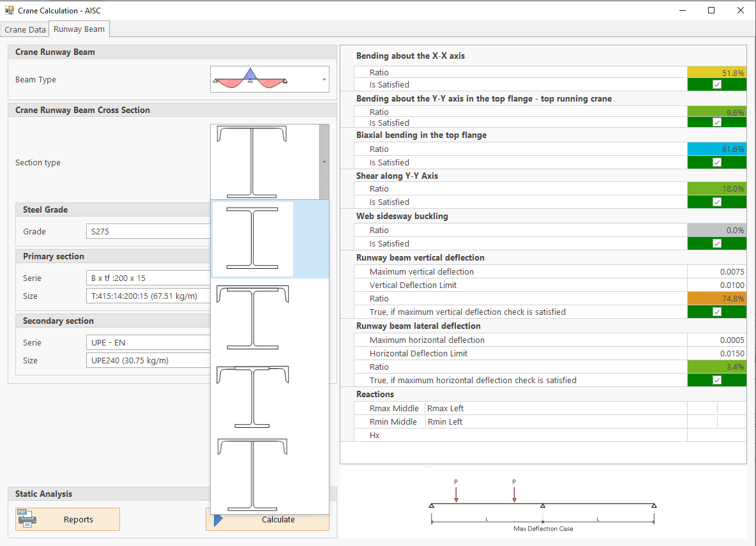Click the orange 74.8% ratio cell
The height and width of the screenshot is (546, 756).
tap(716, 299)
